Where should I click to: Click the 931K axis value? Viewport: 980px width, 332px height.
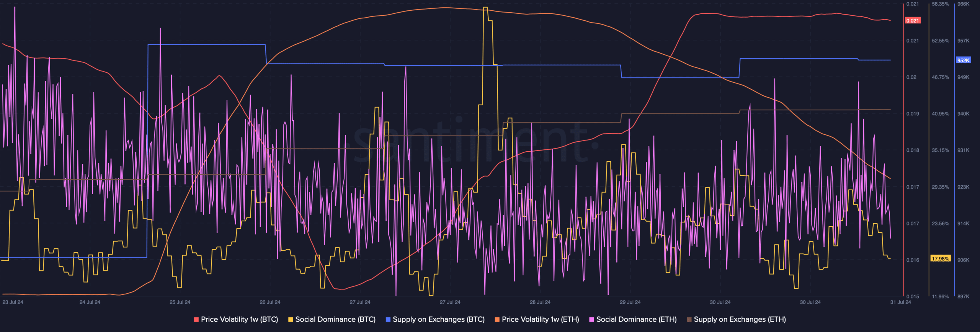tap(963, 150)
